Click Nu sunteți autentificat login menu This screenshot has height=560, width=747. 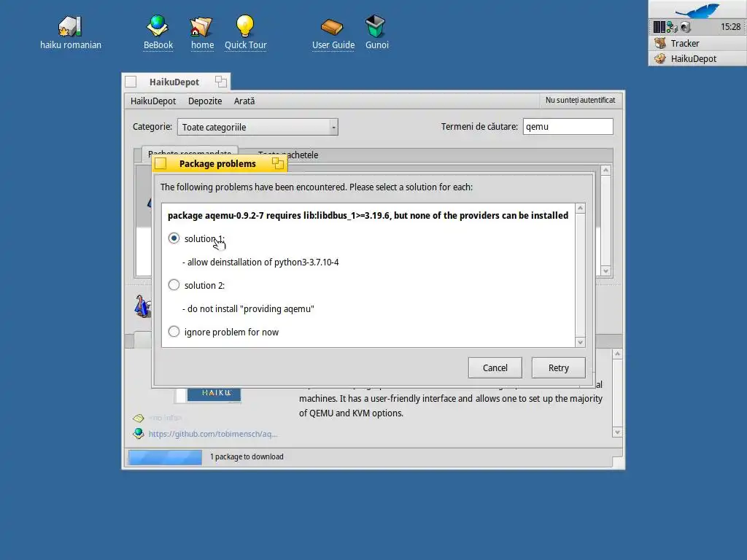click(580, 100)
